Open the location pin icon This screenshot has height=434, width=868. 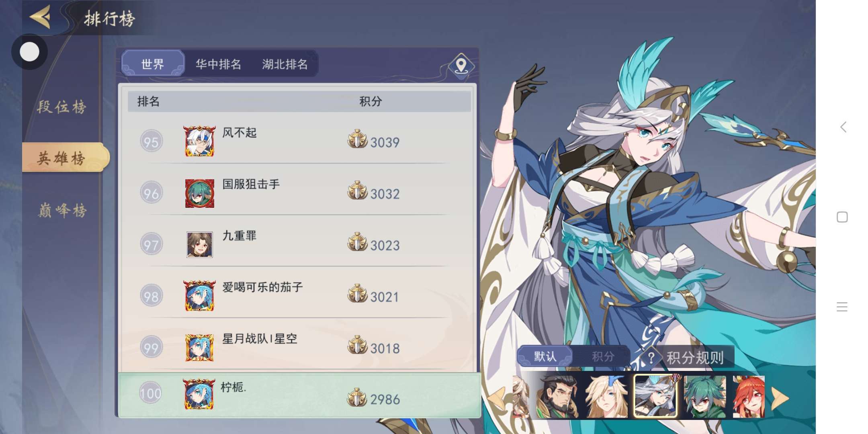click(461, 65)
